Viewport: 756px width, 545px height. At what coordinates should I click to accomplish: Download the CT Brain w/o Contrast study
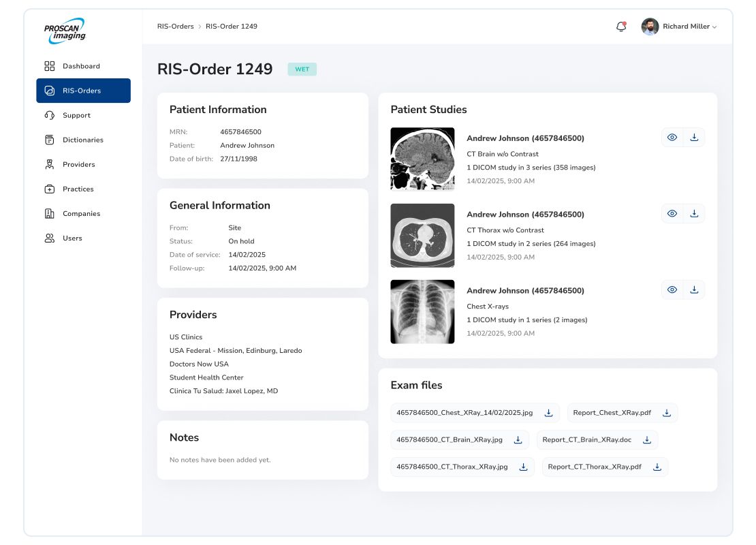click(694, 138)
